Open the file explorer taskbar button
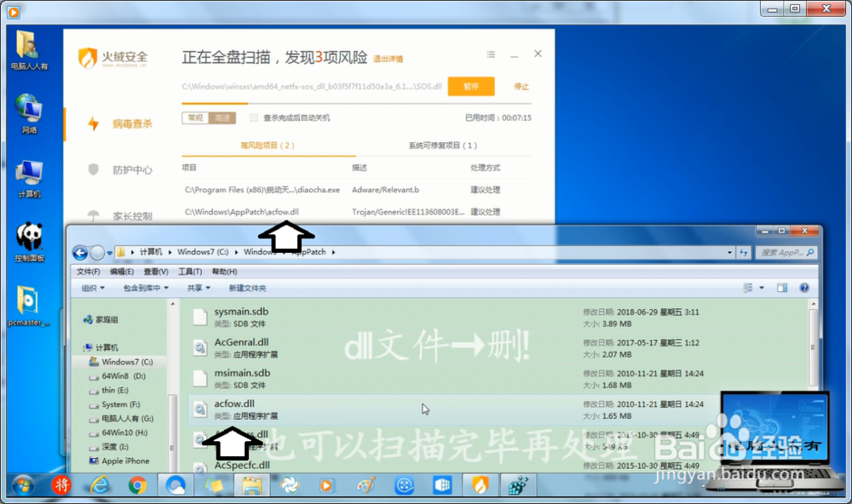Image resolution: width=852 pixels, height=504 pixels. coord(251,485)
